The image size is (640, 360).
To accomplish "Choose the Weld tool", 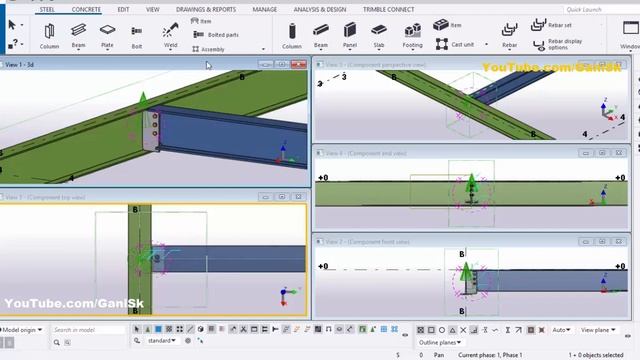I will pos(170,36).
